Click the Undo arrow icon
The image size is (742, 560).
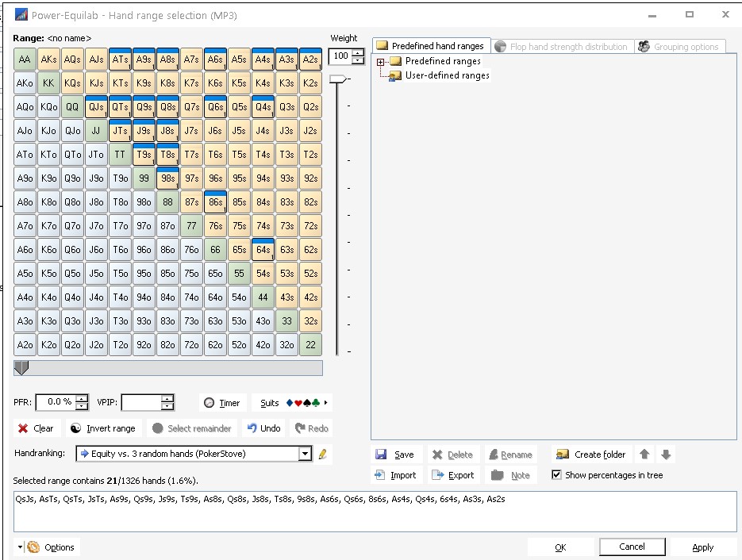tap(252, 428)
